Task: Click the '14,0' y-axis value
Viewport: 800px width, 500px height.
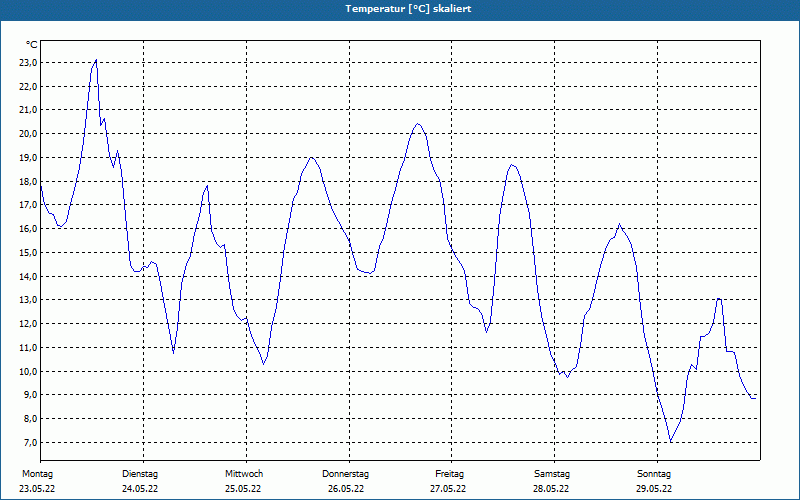Action: tap(28, 276)
